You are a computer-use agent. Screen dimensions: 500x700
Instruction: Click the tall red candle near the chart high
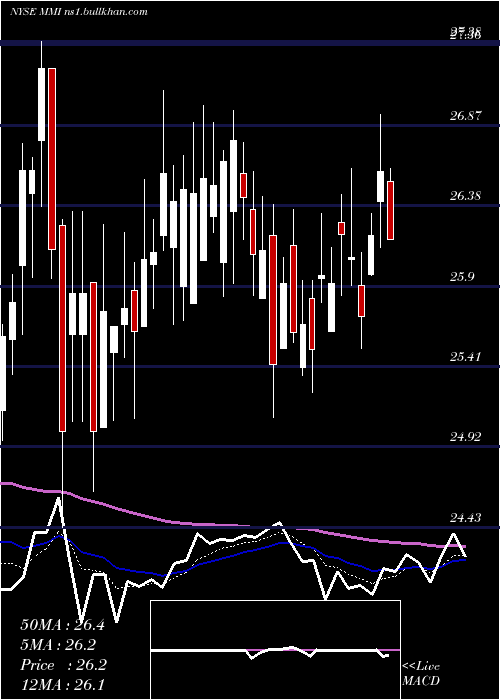(x=52, y=158)
